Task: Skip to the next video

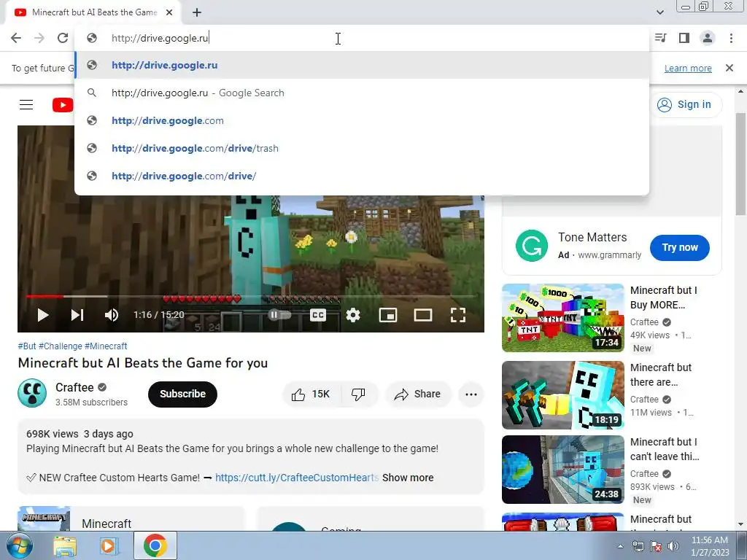Action: click(x=77, y=315)
